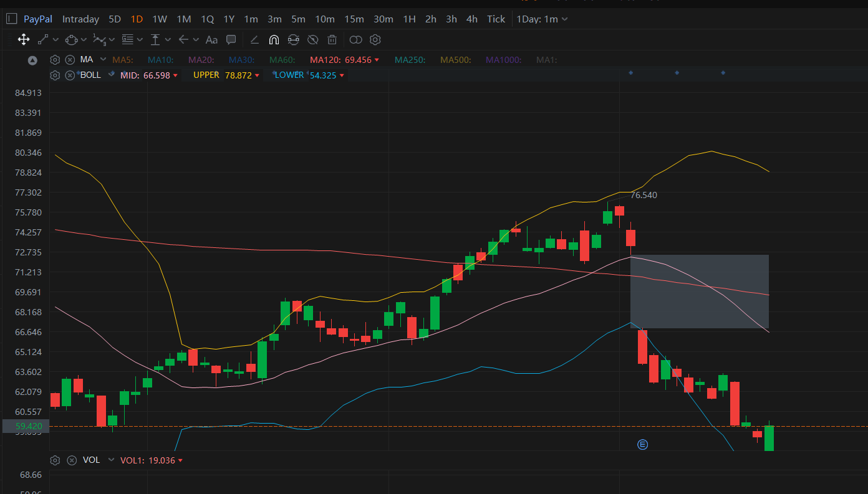868x494 pixels.
Task: Toggle the magnet snap tool
Action: pyautogui.click(x=273, y=40)
